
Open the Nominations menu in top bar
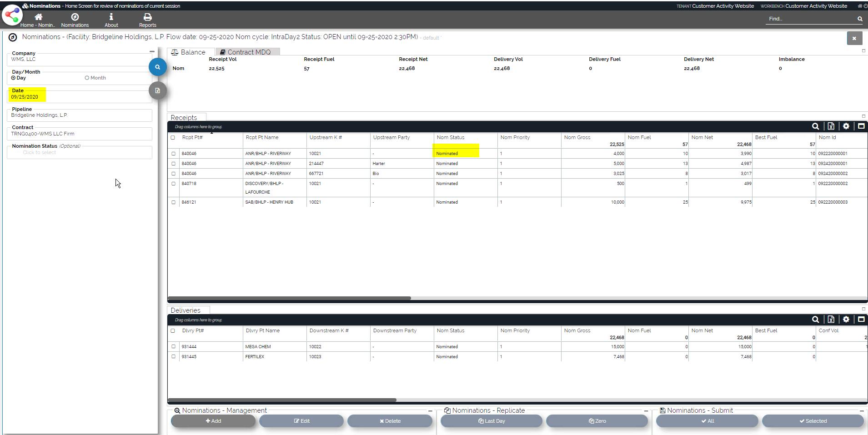pyautogui.click(x=75, y=20)
